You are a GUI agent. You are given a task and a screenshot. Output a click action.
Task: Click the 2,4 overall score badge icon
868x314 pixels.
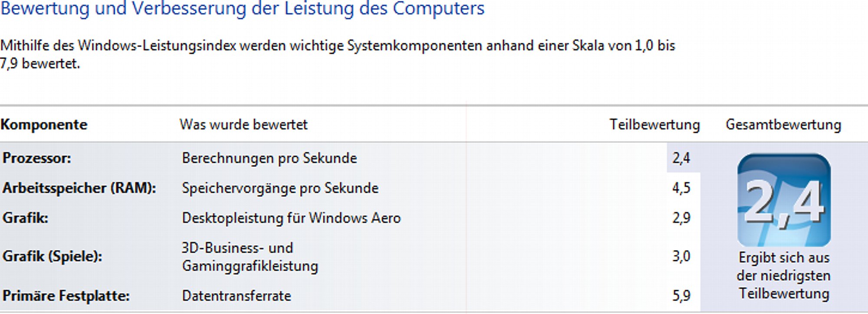tap(784, 200)
